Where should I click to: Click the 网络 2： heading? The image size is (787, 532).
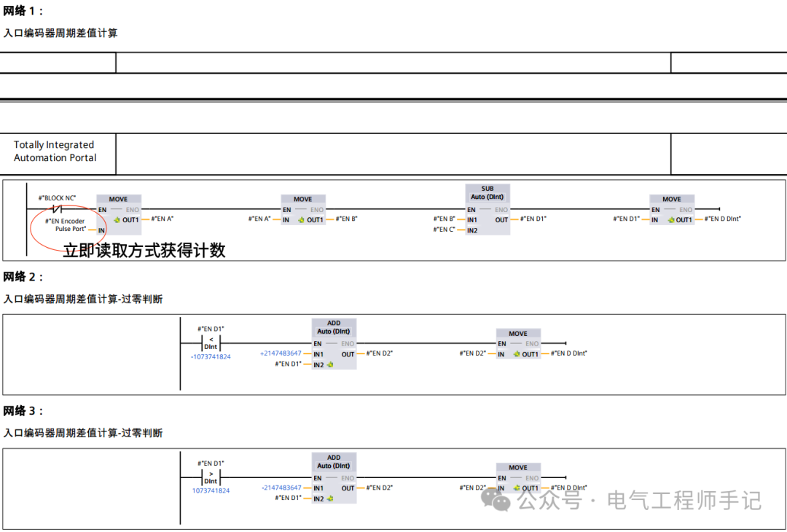coord(23,276)
